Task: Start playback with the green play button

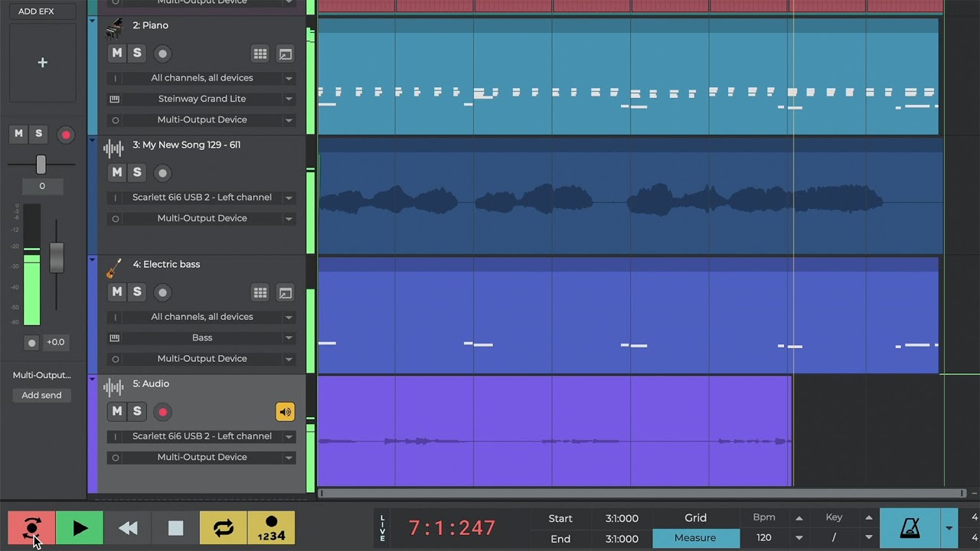Action: pos(80,528)
